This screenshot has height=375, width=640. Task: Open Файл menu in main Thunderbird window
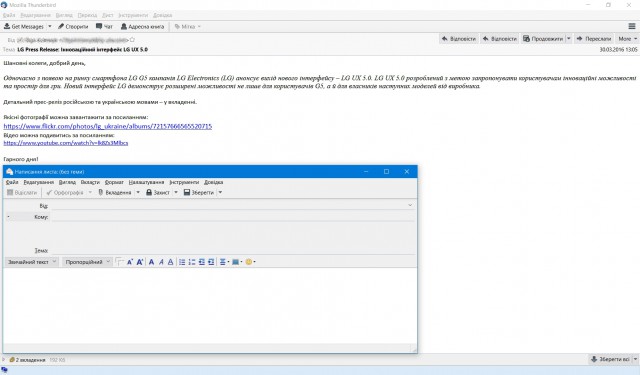tap(9, 15)
